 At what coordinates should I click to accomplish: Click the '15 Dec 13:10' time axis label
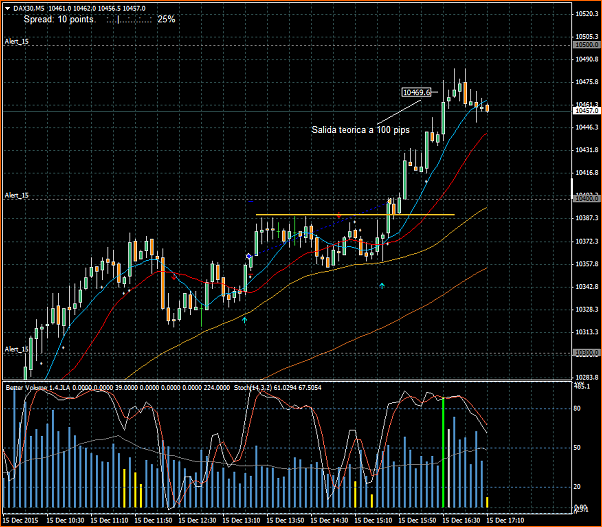point(241,521)
